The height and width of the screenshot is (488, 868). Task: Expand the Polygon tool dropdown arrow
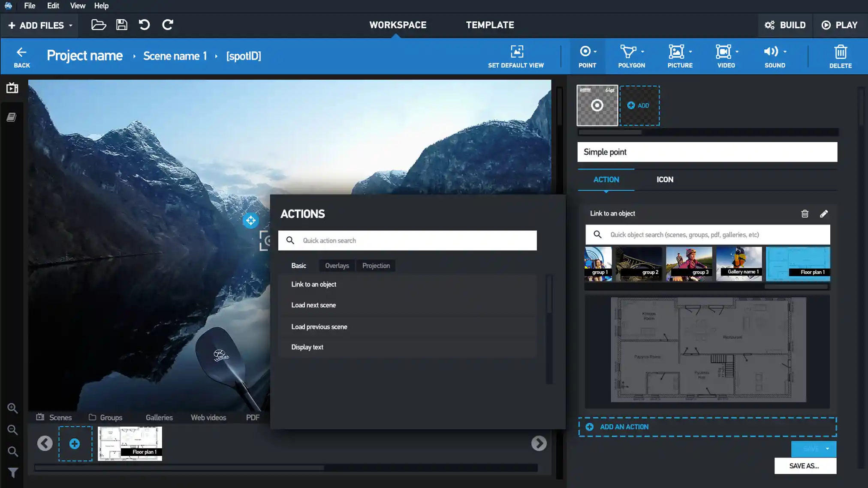pos(642,52)
